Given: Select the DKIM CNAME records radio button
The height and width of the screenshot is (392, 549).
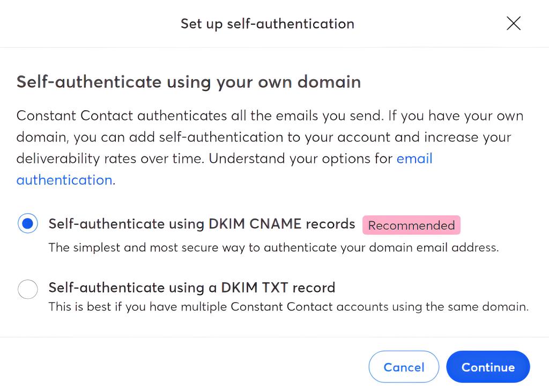Looking at the screenshot, I should coord(27,223).
